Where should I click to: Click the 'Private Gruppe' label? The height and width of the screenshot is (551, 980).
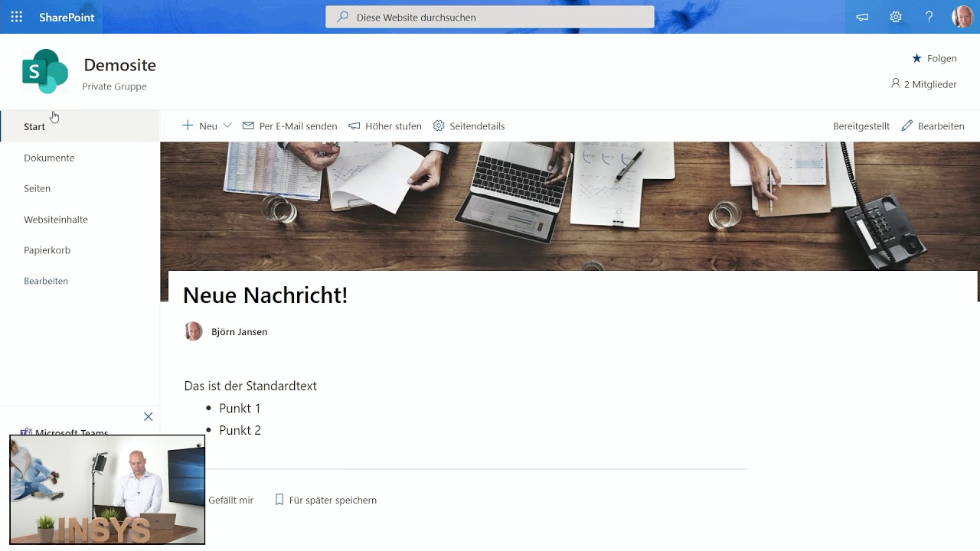coord(114,86)
